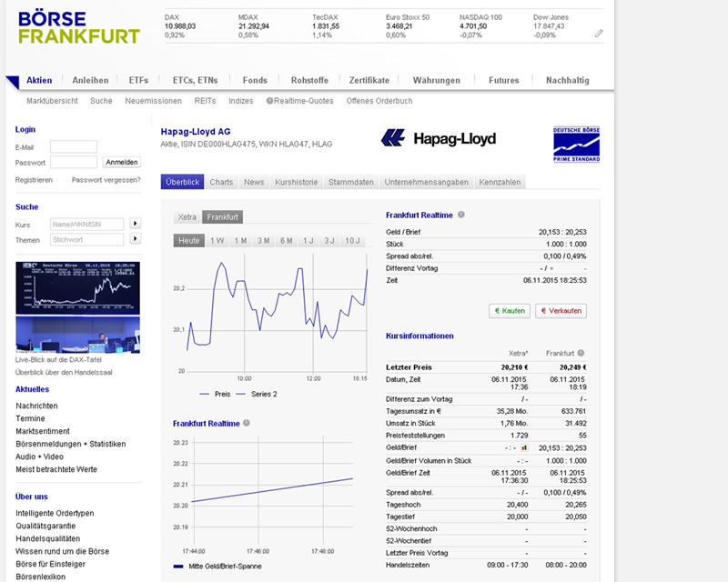This screenshot has height=582, width=728.
Task: Click the Name/WKN/ISIN search field
Action: coord(86,225)
